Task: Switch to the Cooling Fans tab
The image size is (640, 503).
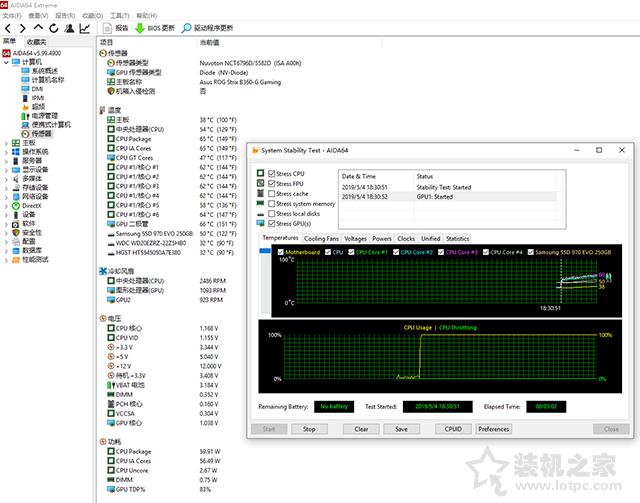Action: tap(321, 238)
